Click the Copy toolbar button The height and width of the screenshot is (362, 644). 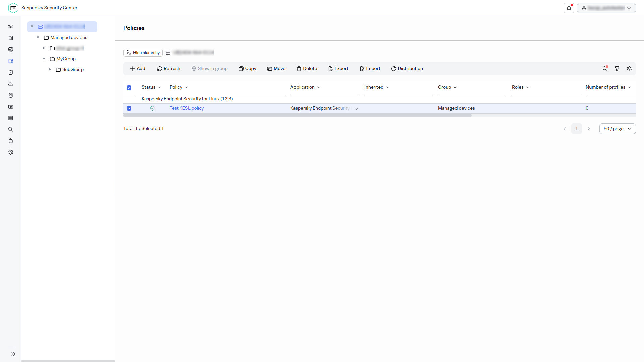coord(248,69)
